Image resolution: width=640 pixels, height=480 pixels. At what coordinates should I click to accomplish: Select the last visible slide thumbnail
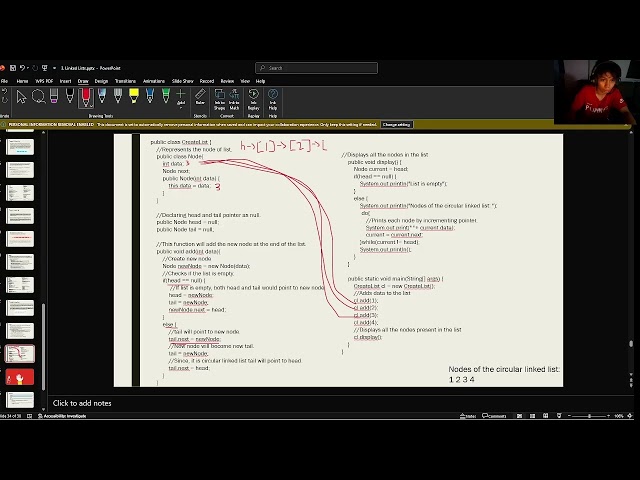click(20, 400)
